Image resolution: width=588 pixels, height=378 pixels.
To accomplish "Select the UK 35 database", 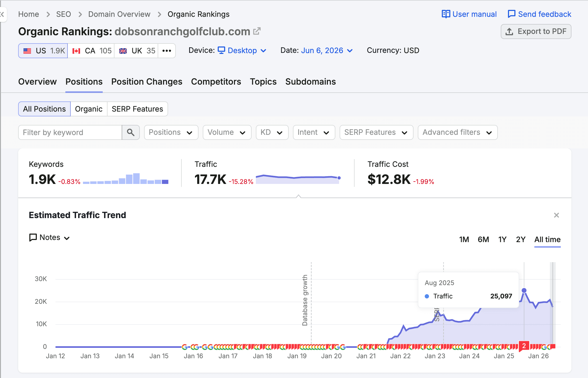I will tap(136, 51).
